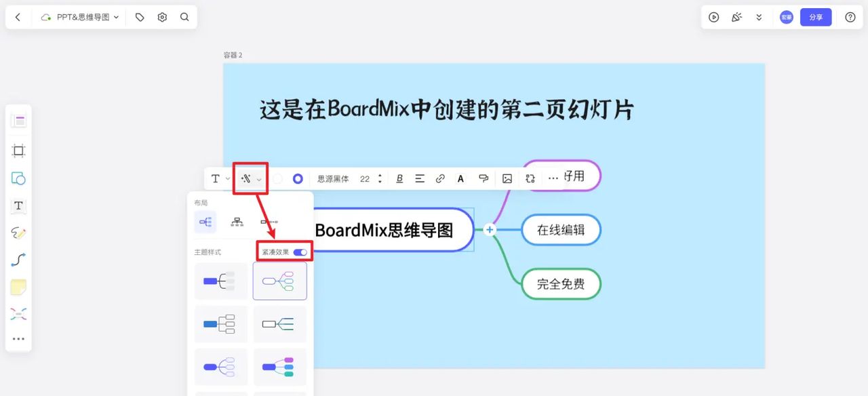The image size is (868, 396).
Task: Choose the colorful outlined rounded theme style
Action: click(x=279, y=281)
